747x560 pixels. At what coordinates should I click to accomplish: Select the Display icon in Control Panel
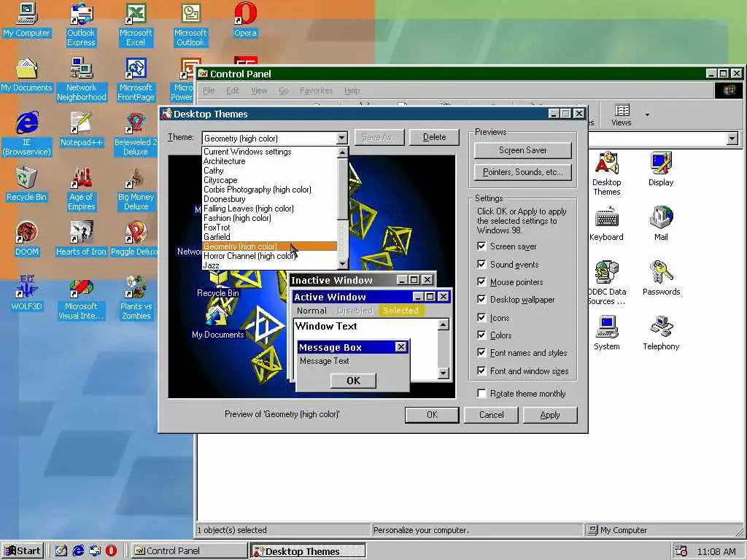pyautogui.click(x=661, y=169)
